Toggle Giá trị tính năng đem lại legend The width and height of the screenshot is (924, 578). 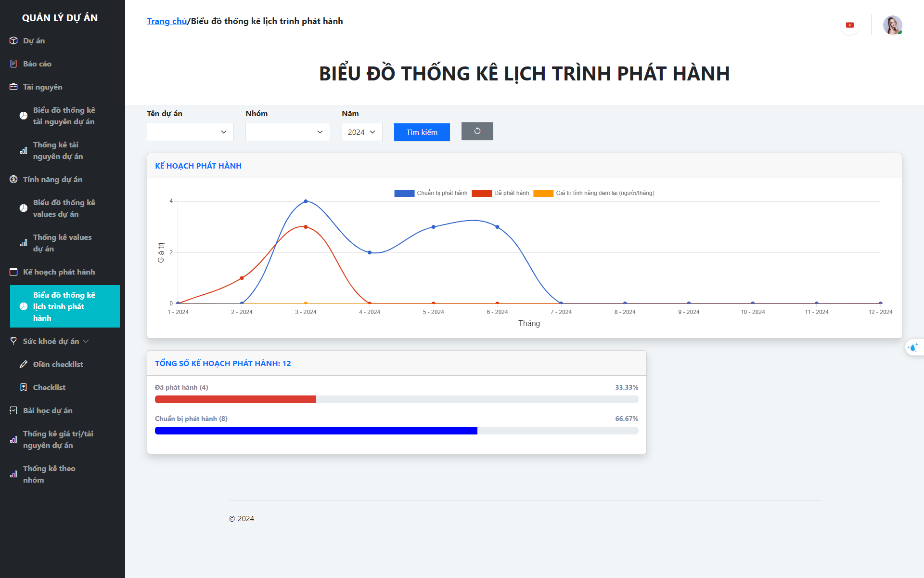pyautogui.click(x=594, y=193)
